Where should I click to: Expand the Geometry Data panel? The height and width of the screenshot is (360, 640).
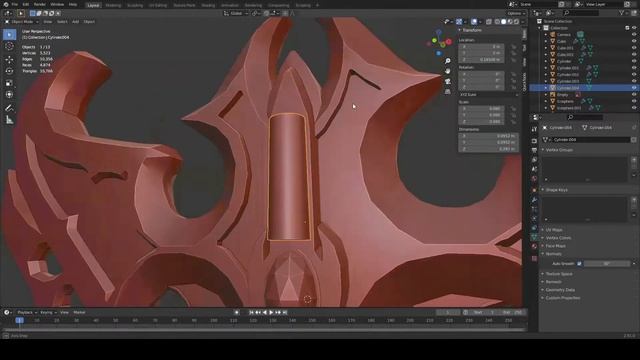point(560,290)
